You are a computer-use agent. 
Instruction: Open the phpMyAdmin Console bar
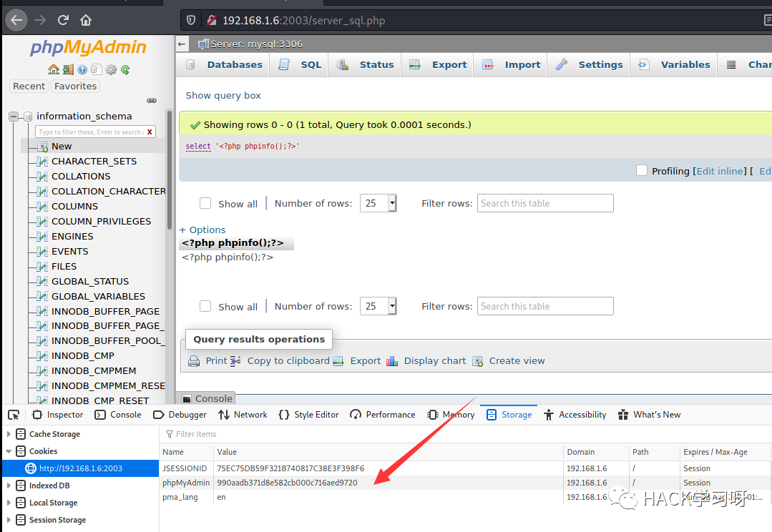point(207,398)
